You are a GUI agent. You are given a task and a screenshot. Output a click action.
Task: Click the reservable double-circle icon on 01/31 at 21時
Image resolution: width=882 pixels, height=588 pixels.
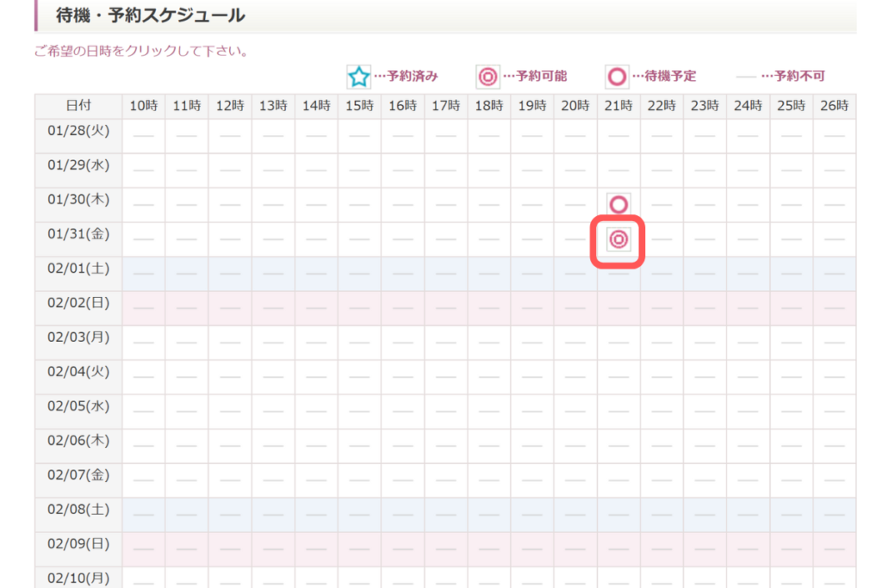618,239
